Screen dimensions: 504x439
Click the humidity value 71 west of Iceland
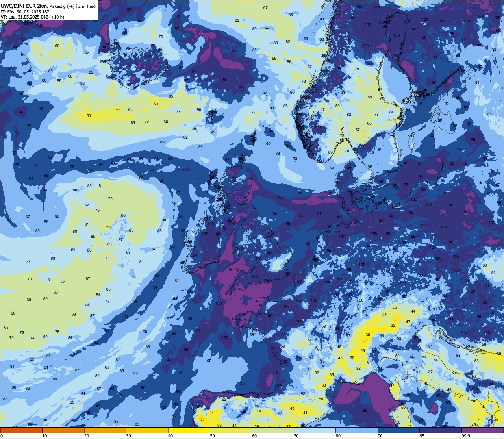pyautogui.click(x=42, y=55)
